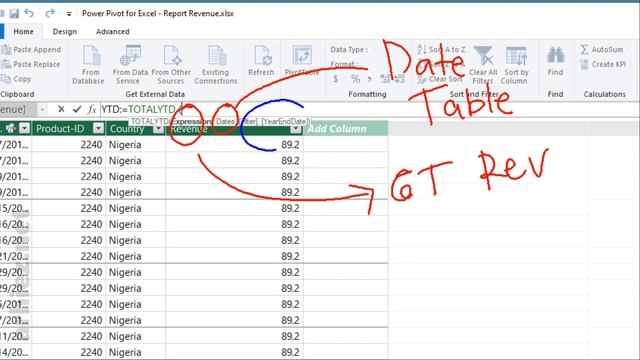Screen dimensions: 640x360
Task: Open the name box dropdown arrow
Action: click(x=42, y=109)
